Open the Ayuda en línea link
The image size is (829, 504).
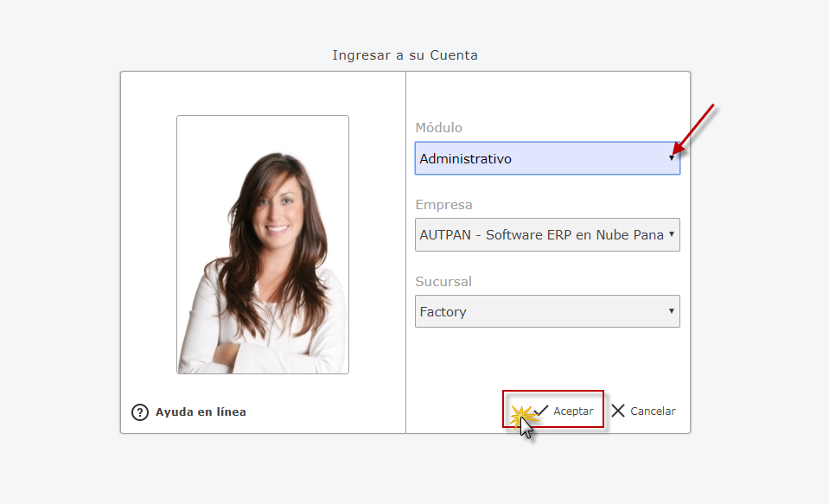(x=201, y=412)
